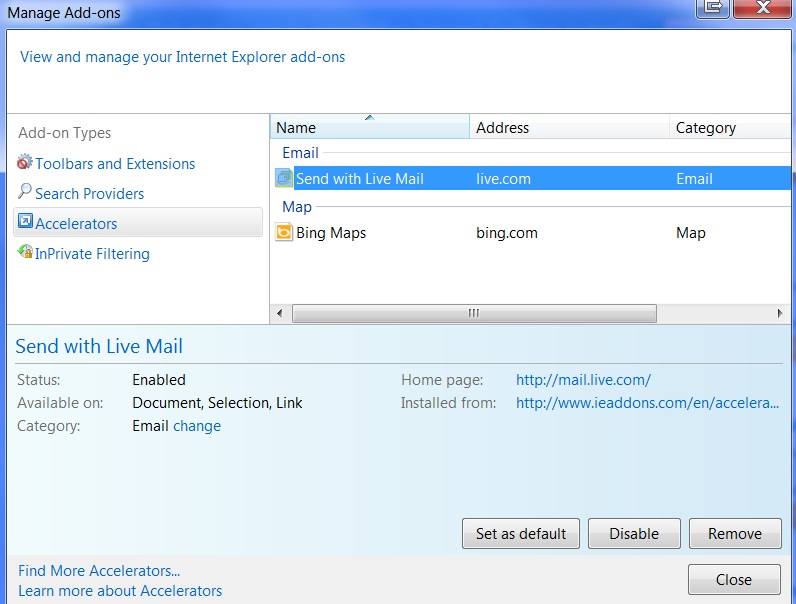
Task: Click the Email group header
Action: click(x=300, y=152)
